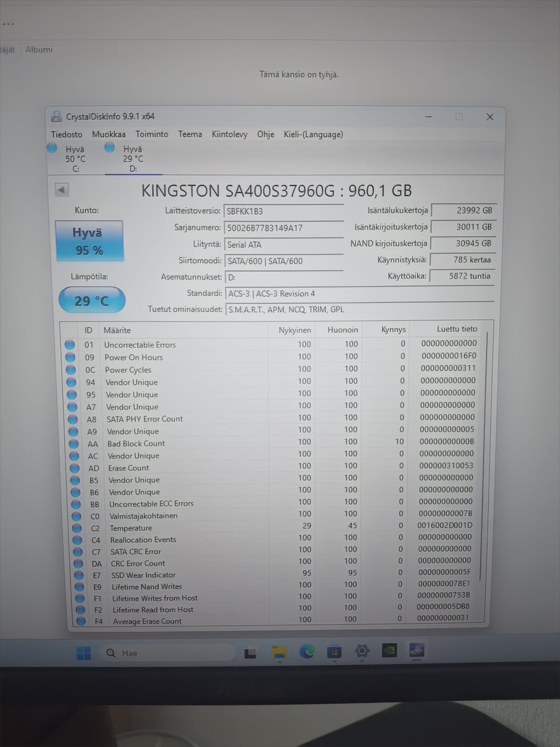Viewport: 560px width, 747px height.
Task: Open the Muokkaa menu
Action: pyautogui.click(x=108, y=134)
